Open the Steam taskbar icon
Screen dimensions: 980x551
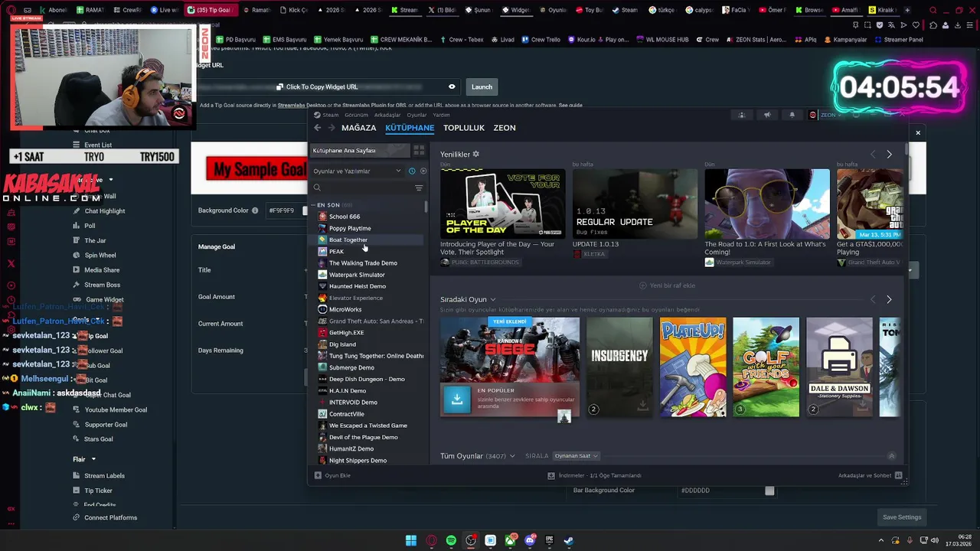point(568,540)
